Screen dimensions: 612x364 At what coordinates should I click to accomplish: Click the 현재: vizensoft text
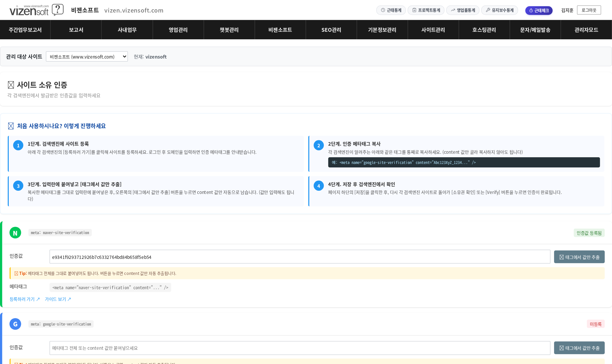coord(150,57)
